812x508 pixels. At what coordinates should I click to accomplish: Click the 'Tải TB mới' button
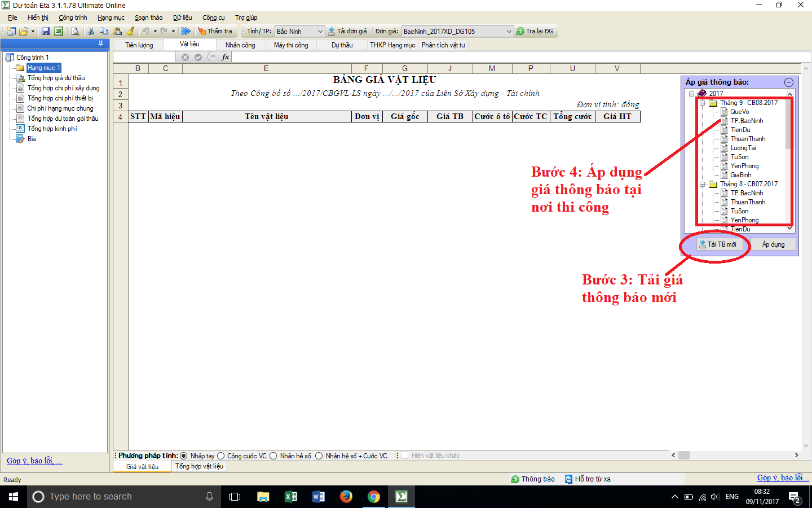tap(717, 244)
